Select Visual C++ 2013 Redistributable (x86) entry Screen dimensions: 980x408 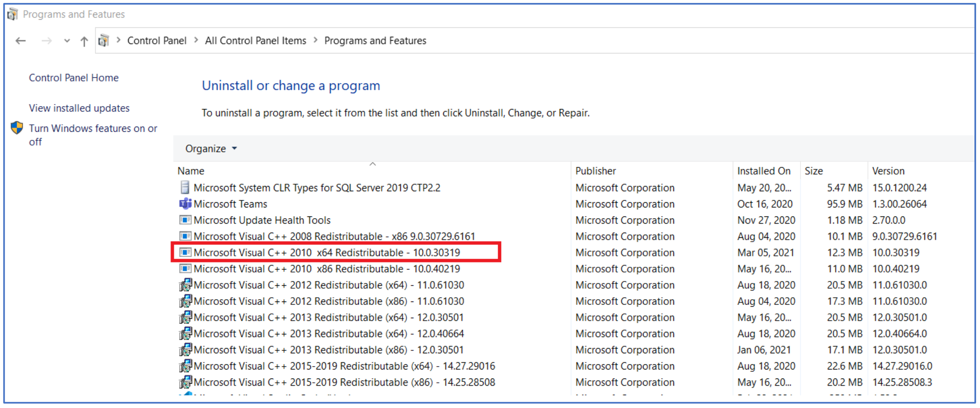click(x=329, y=350)
